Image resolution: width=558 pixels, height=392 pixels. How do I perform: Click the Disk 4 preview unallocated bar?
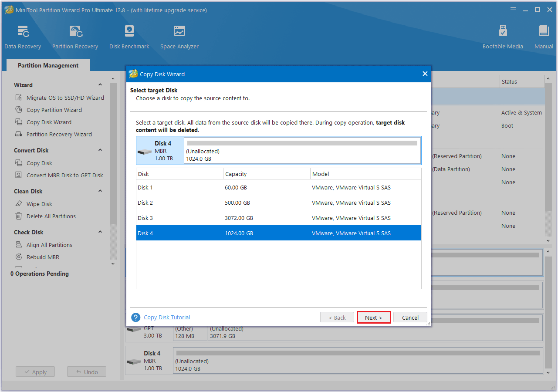[x=302, y=150]
